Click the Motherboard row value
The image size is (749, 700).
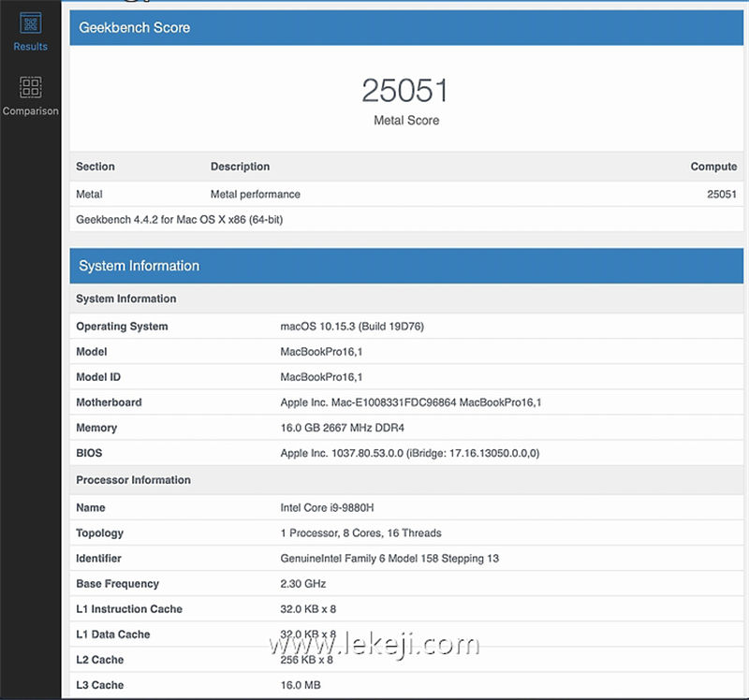(x=411, y=402)
